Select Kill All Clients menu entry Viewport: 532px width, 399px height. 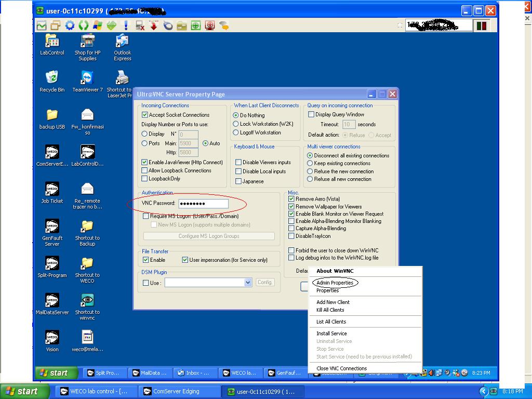pos(330,310)
